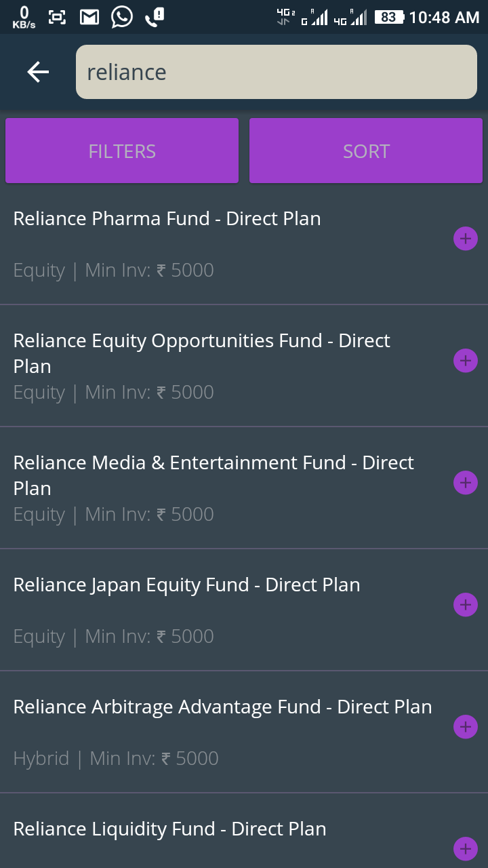This screenshot has width=488, height=868.
Task: Add Reliance Japan Equity Fund plus icon
Action: (466, 605)
